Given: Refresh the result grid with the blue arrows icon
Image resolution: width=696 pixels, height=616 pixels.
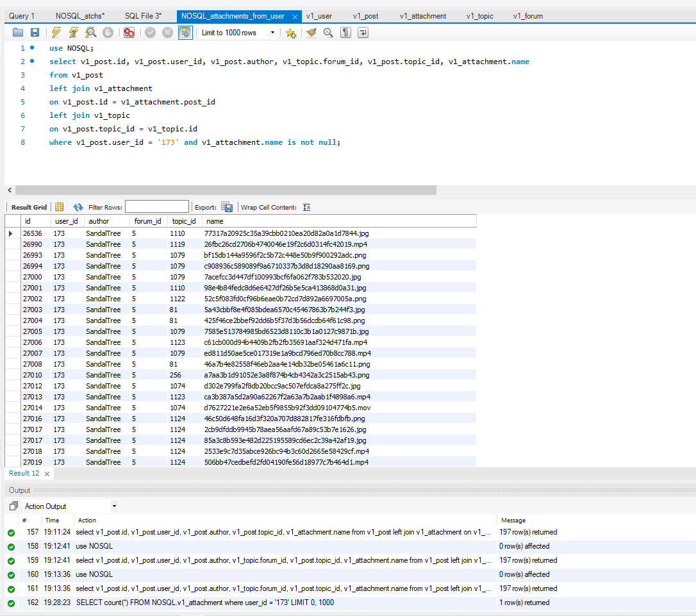Looking at the screenshot, I should (x=78, y=207).
